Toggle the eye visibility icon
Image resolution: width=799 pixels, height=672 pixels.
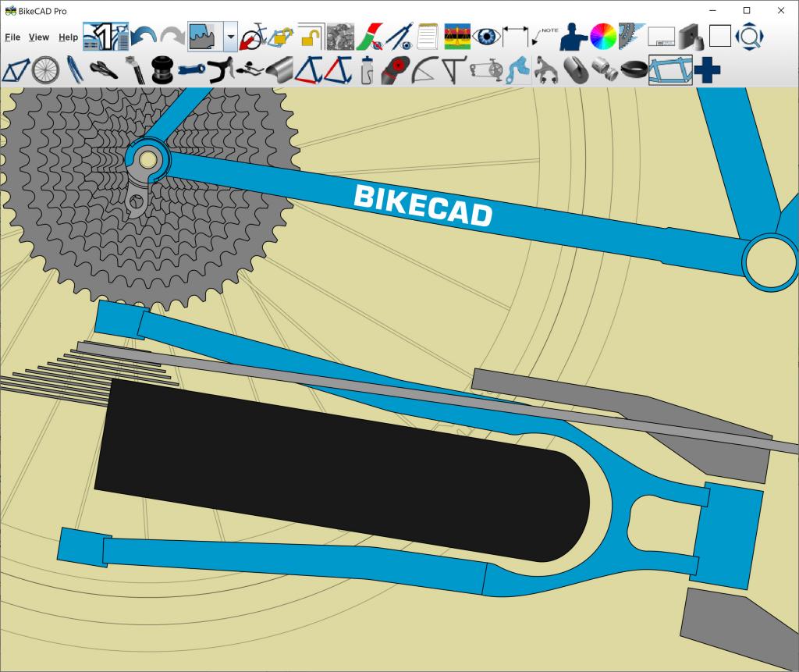click(486, 36)
